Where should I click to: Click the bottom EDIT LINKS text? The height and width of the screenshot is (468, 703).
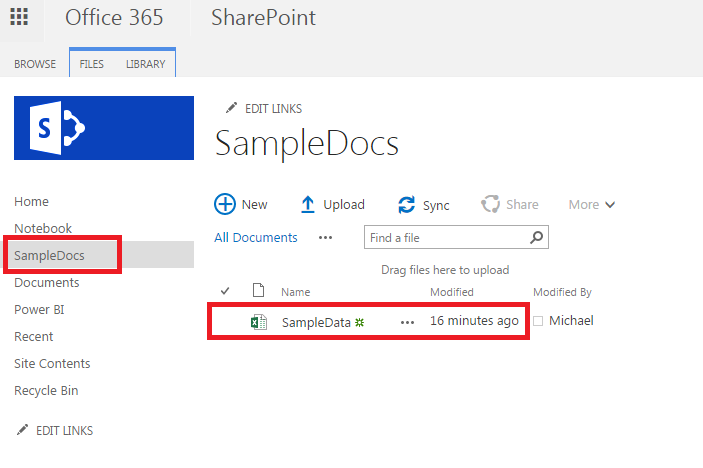click(65, 430)
